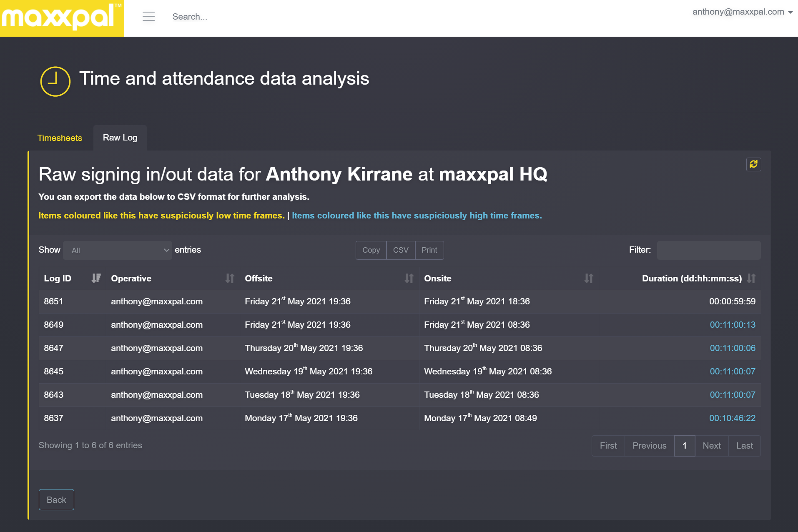Click the Showing 1 to 6 entries text
The image size is (798, 532).
pyautogui.click(x=90, y=445)
